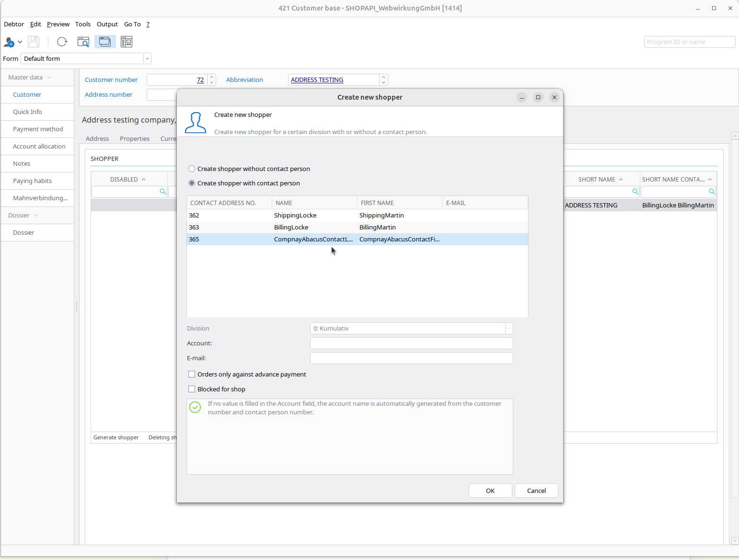Viewport: 739px width, 560px height.
Task: Open the Default form dropdown
Action: click(147, 58)
